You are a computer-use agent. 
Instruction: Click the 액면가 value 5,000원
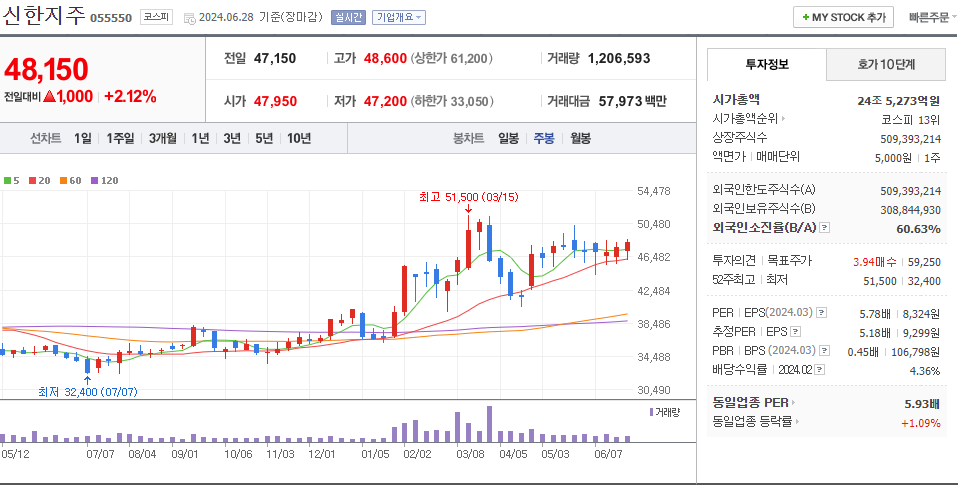(893, 158)
